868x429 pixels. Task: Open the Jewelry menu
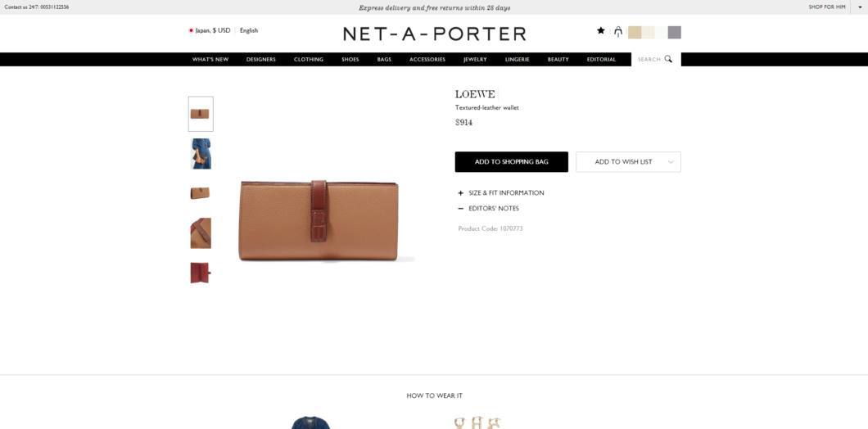(475, 59)
